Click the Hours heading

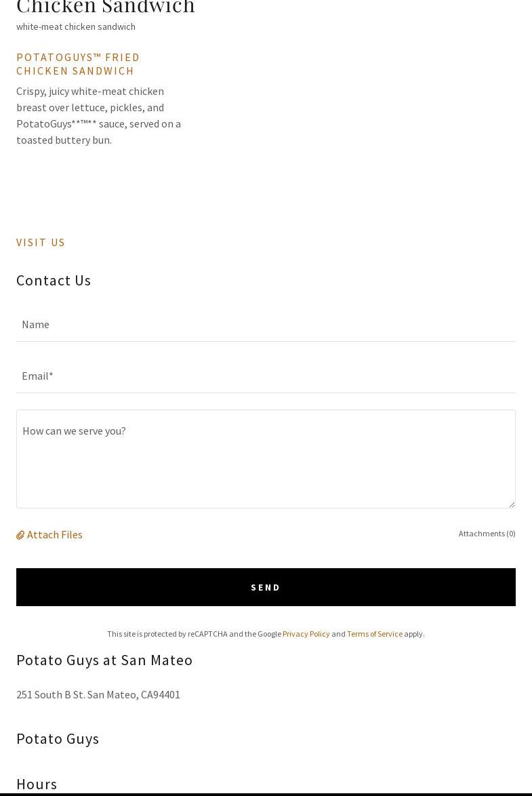point(37,784)
